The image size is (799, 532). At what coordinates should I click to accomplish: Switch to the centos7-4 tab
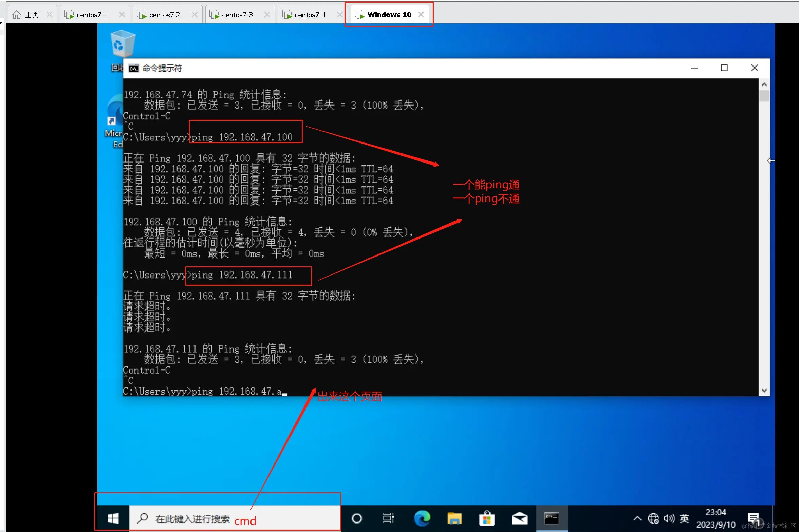tap(310, 15)
